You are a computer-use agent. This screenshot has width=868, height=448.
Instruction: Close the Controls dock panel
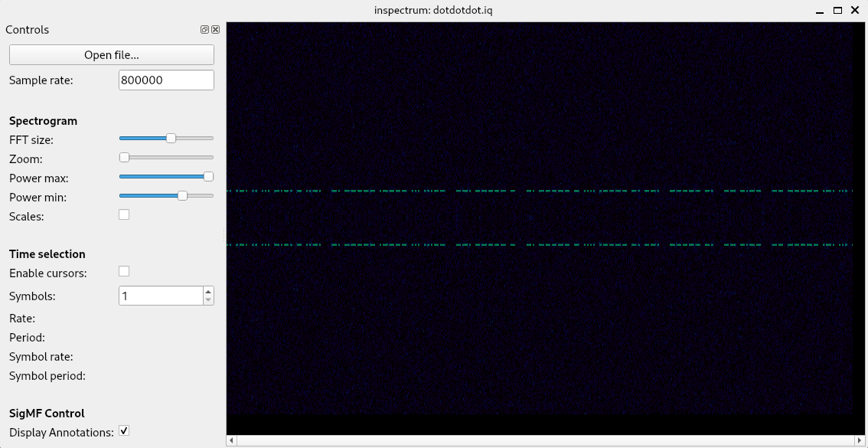tap(215, 30)
